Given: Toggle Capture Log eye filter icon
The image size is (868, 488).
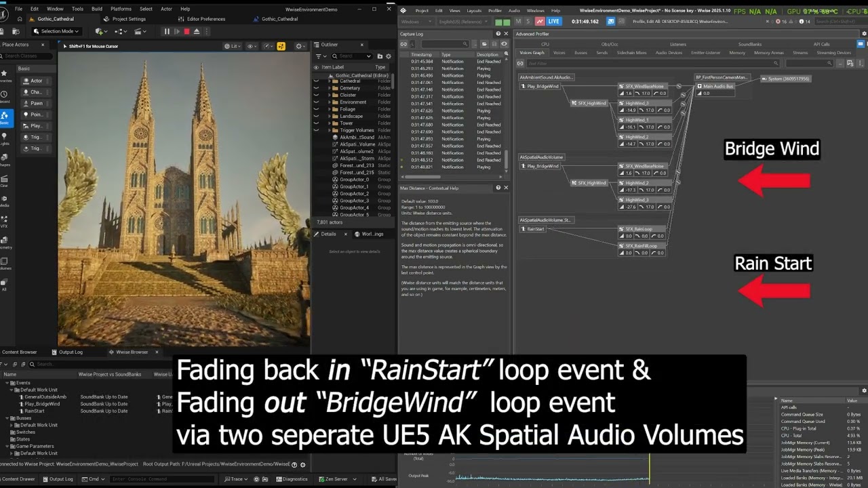Looking at the screenshot, I should pos(504,44).
